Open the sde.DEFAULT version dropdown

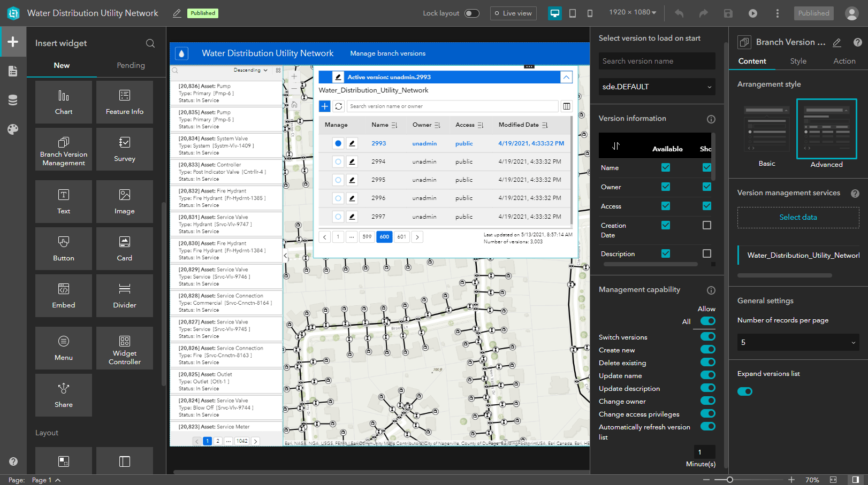tap(657, 87)
